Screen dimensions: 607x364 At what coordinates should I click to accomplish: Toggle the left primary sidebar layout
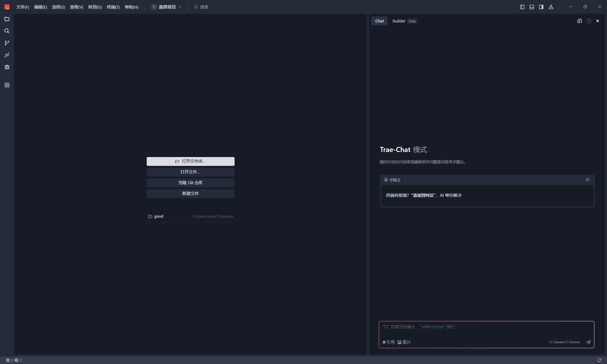[x=522, y=7]
